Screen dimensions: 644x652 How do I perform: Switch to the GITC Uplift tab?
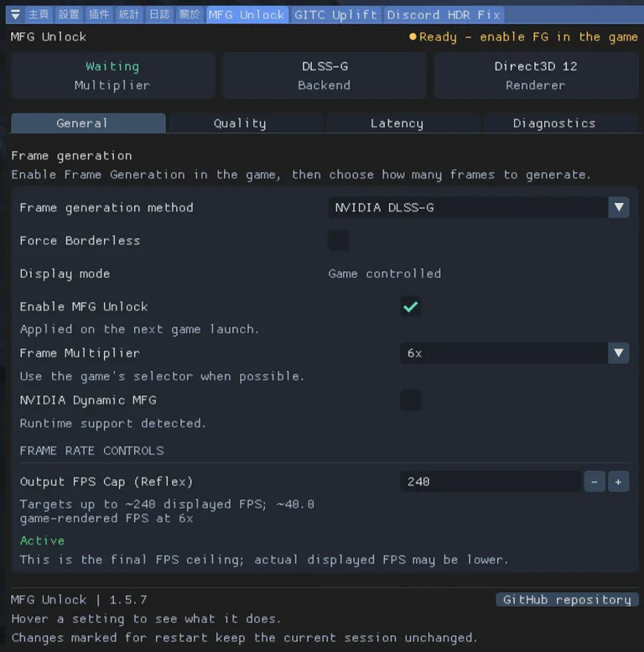(336, 15)
